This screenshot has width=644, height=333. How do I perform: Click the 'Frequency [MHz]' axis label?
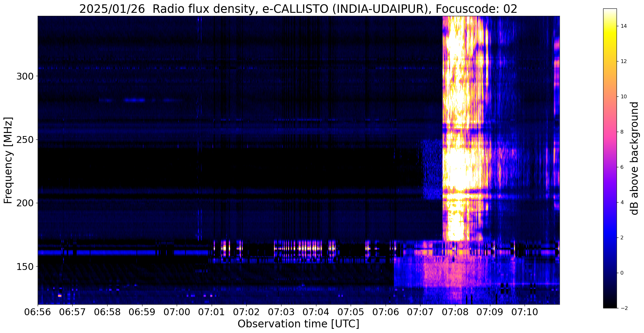click(8, 160)
